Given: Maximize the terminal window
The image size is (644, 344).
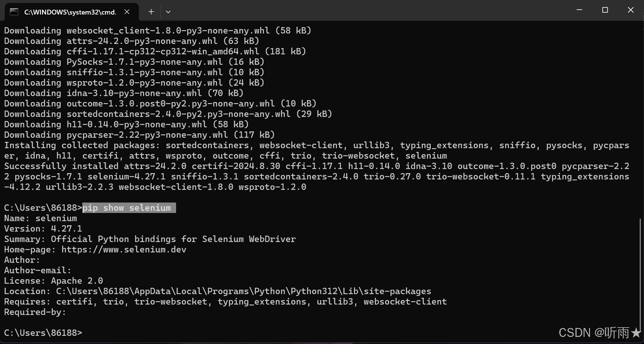Looking at the screenshot, I should coord(605,10).
